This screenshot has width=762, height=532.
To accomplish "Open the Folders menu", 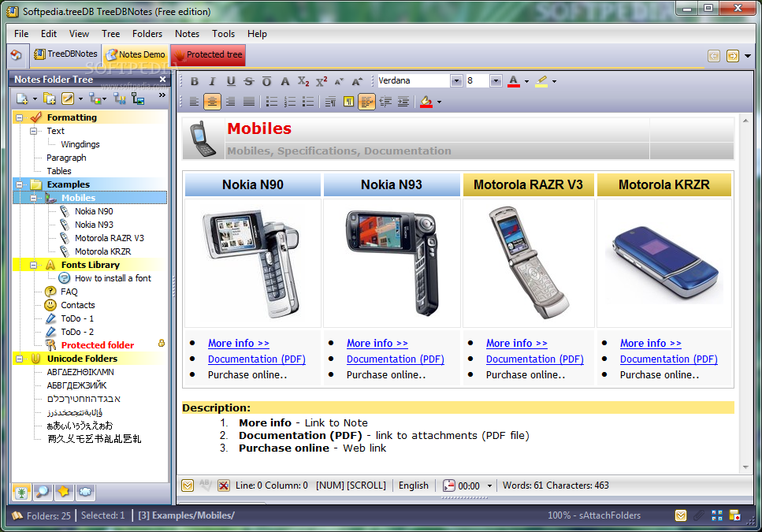I will pos(147,34).
